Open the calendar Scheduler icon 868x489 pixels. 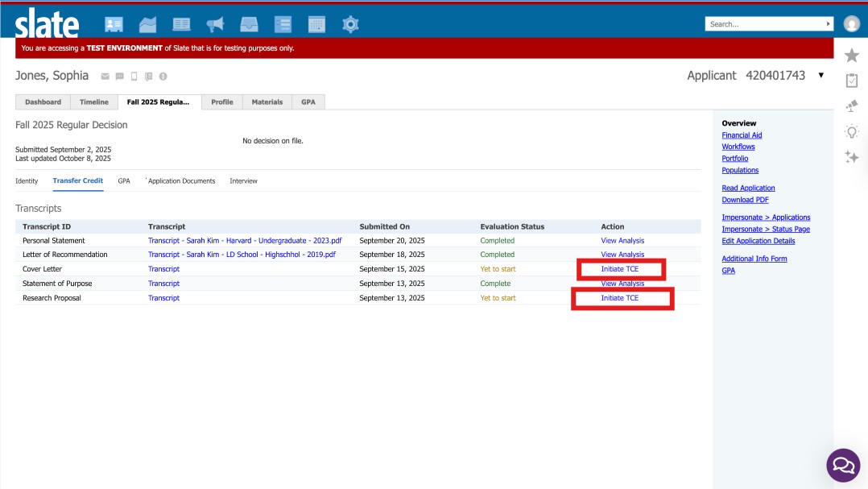[x=316, y=25]
